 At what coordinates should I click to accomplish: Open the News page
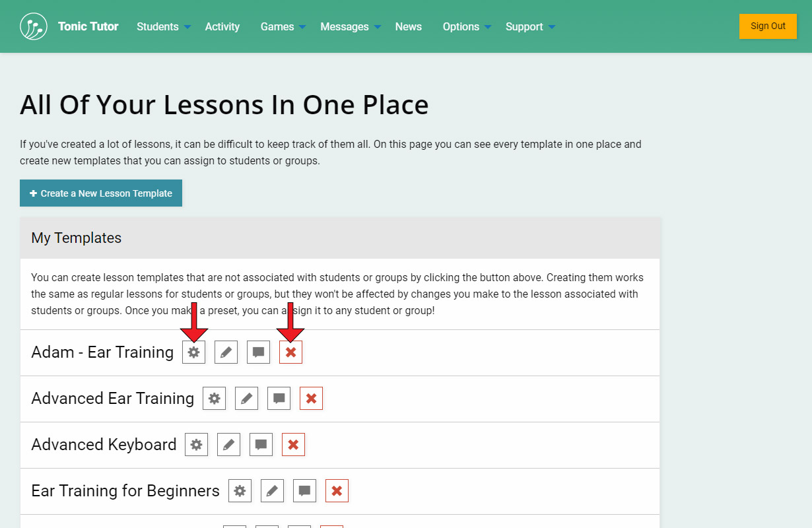pos(409,26)
